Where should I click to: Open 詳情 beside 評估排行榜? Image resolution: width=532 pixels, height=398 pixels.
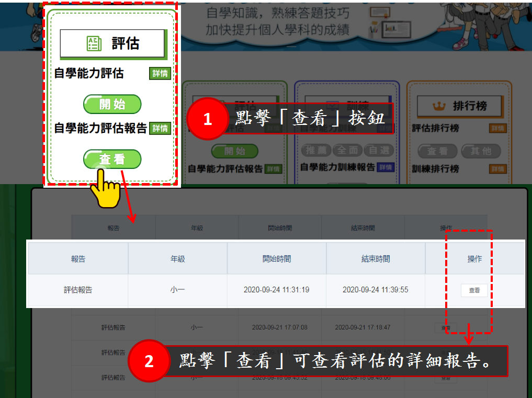(x=497, y=128)
